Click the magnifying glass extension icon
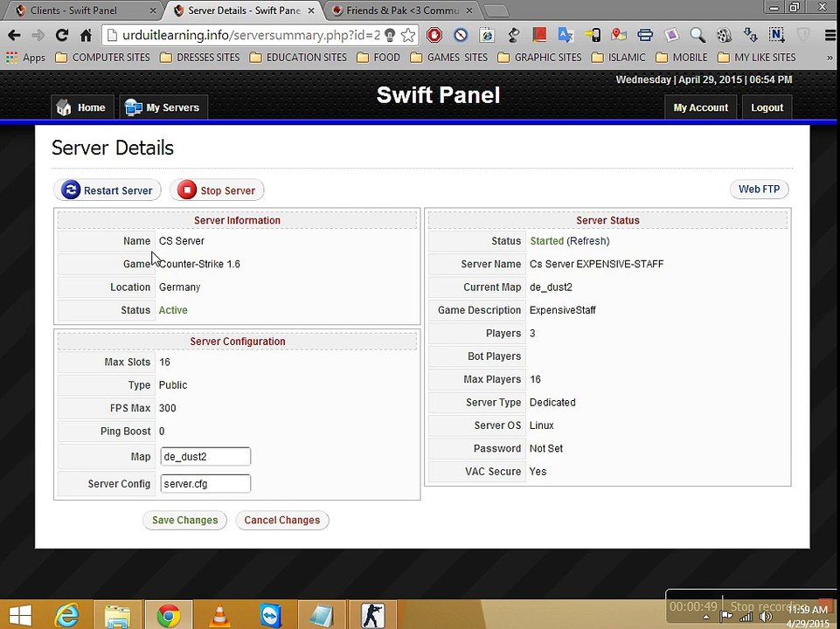 click(x=698, y=35)
